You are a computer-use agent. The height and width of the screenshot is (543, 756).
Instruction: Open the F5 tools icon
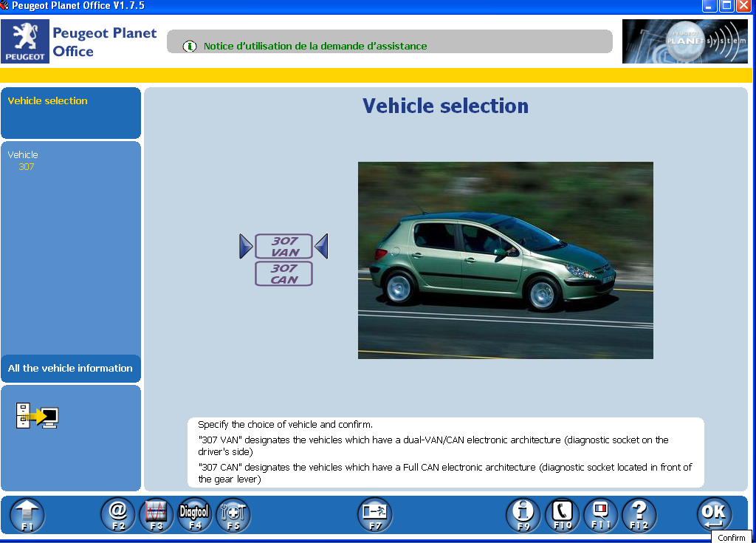[233, 515]
